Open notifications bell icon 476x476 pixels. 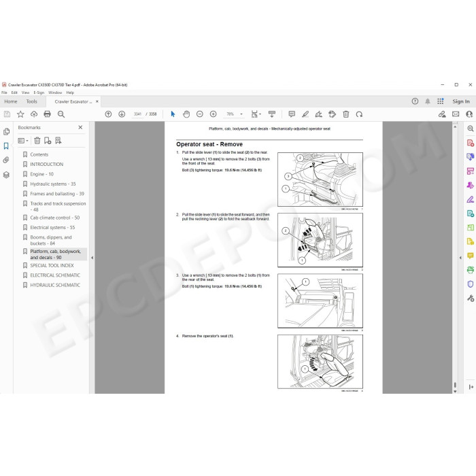tap(428, 101)
